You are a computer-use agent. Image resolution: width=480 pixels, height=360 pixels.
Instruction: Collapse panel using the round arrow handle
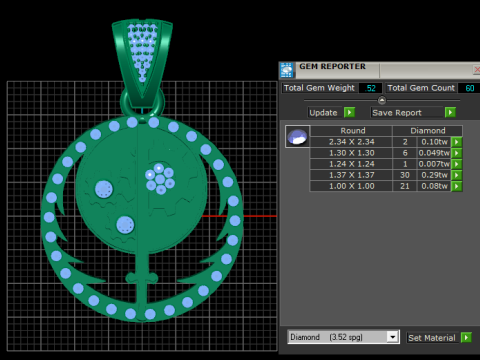pyautogui.click(x=382, y=100)
